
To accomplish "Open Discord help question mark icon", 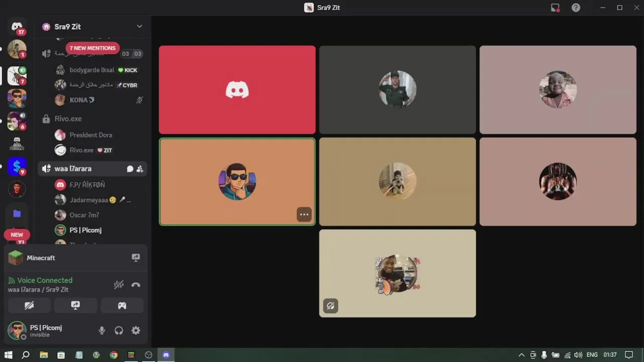I will 576,8.
